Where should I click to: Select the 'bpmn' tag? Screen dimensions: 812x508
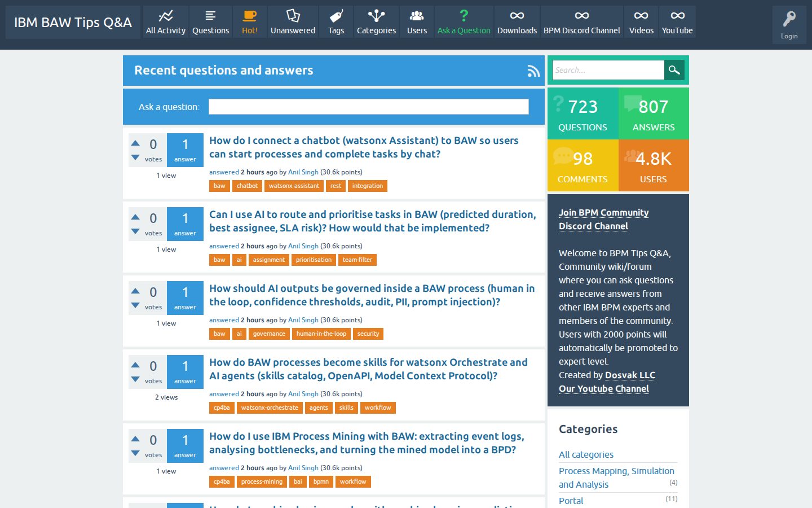pos(321,481)
